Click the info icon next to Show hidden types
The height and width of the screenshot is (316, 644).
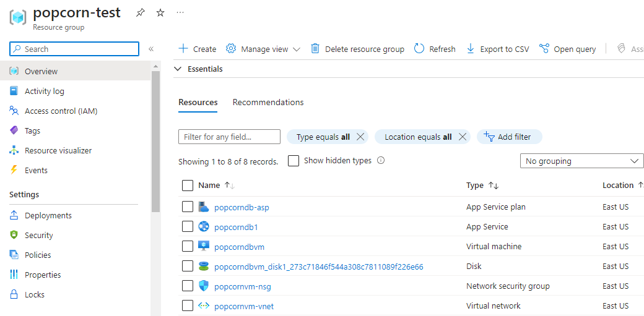381,160
